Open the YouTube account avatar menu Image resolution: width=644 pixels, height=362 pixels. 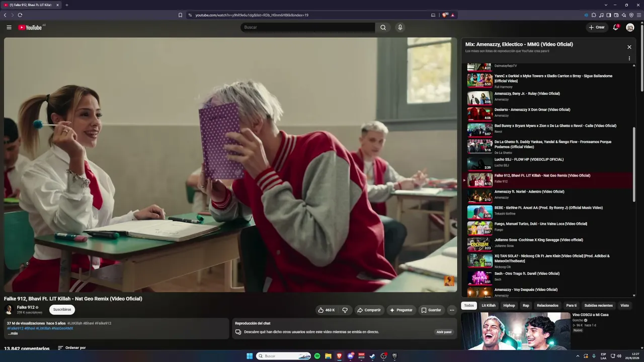tap(630, 27)
